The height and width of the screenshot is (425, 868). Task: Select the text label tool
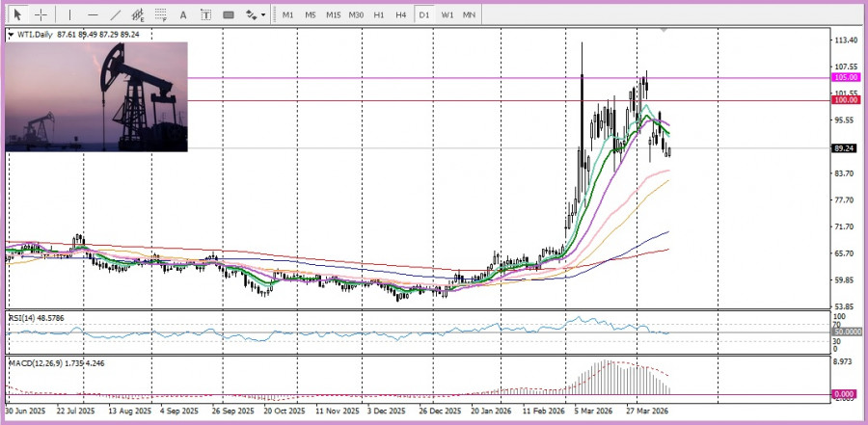[206, 15]
